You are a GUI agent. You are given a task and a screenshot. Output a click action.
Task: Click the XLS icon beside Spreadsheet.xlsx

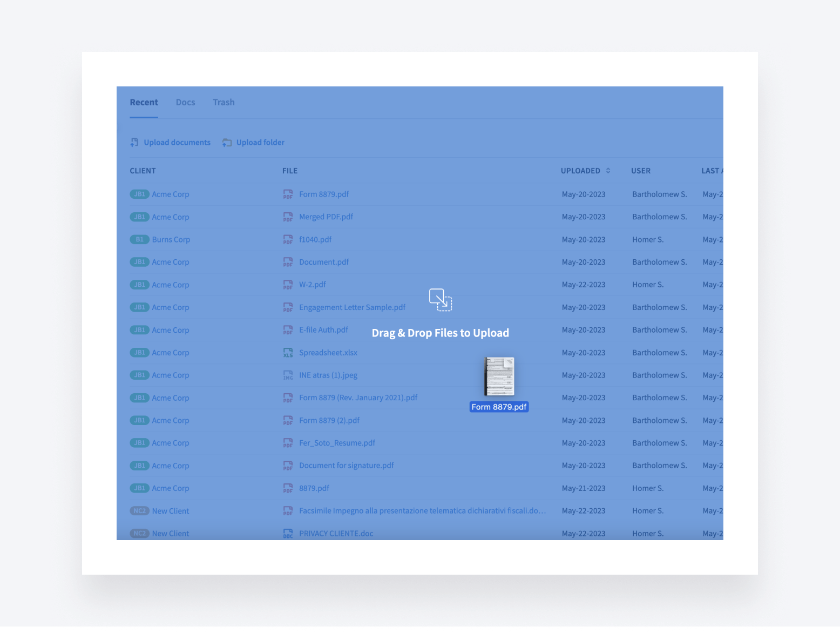coord(288,353)
